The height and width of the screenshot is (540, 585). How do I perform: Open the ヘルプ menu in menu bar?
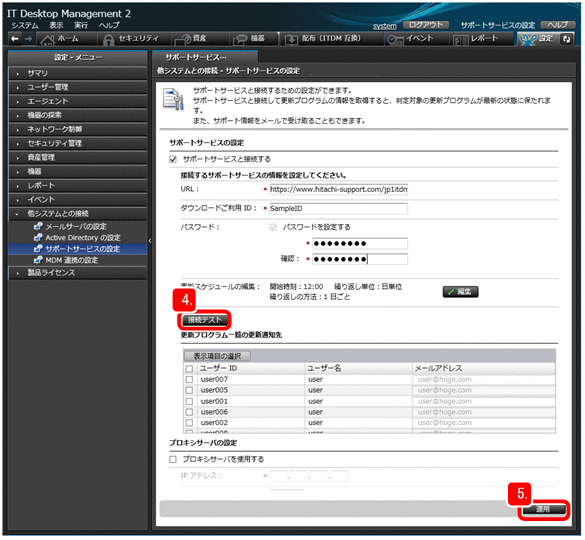pyautogui.click(x=109, y=25)
